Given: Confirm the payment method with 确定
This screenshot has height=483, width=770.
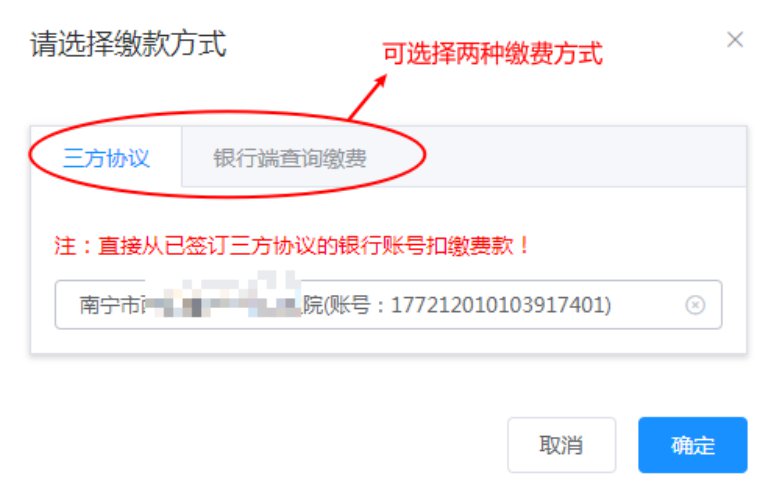Looking at the screenshot, I should (692, 445).
